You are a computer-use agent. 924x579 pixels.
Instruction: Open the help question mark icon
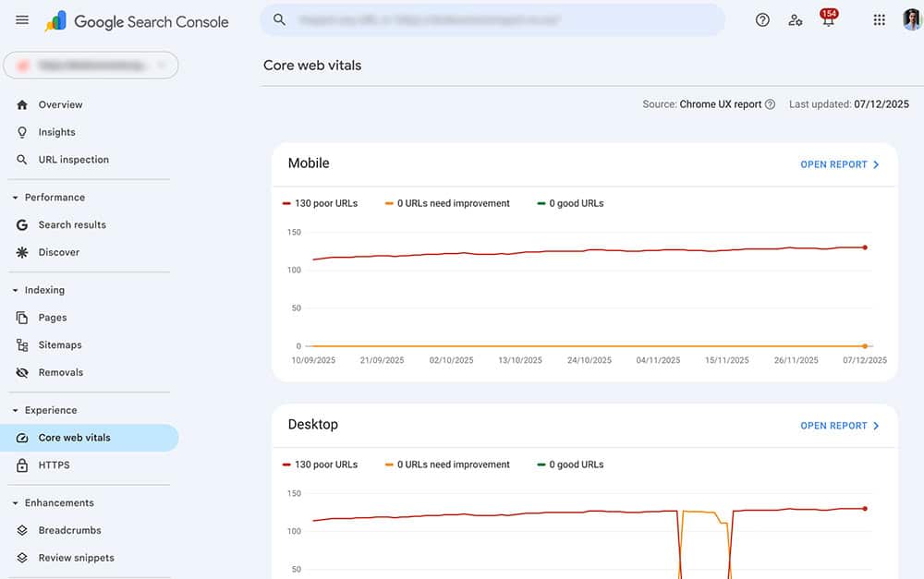point(762,19)
